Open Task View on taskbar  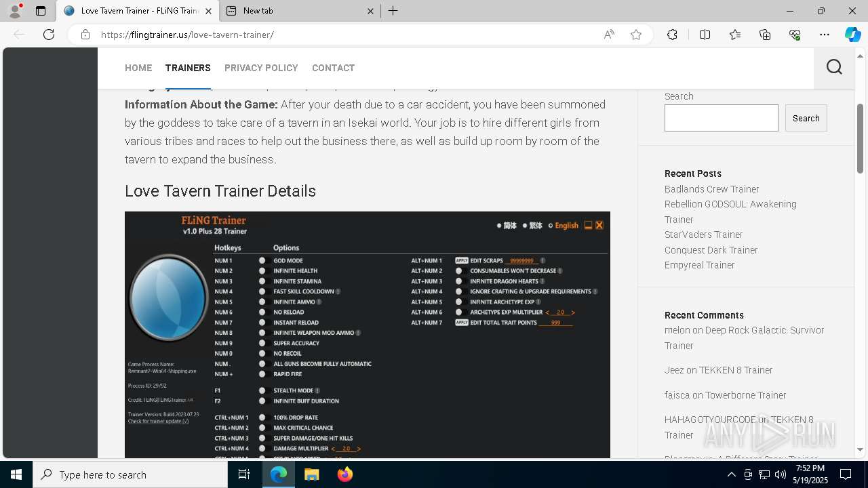pyautogui.click(x=244, y=474)
